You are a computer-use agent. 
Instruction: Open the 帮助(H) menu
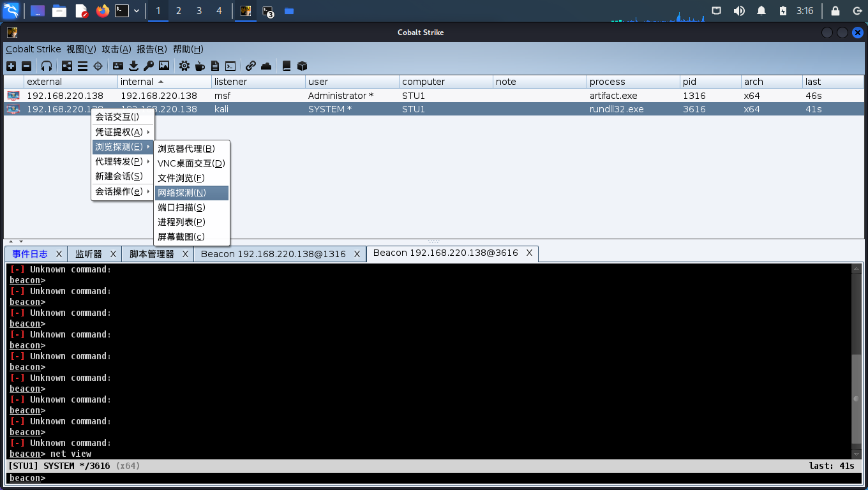click(x=188, y=49)
